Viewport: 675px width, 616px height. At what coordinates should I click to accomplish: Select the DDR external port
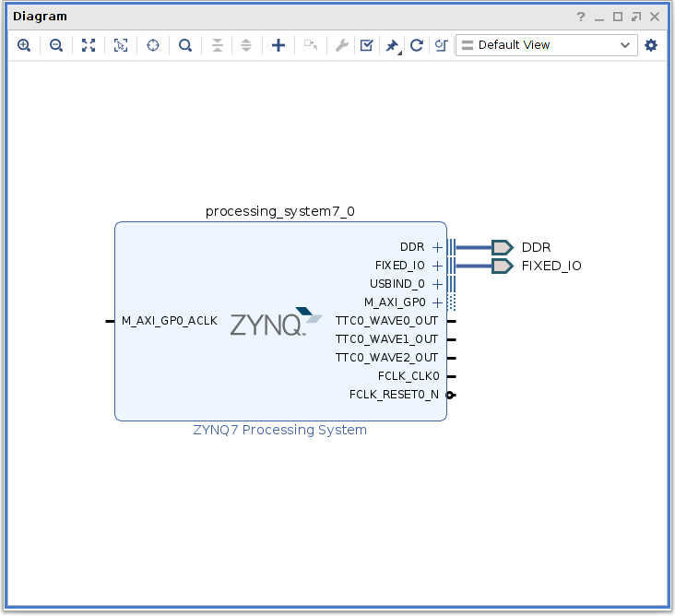503,247
